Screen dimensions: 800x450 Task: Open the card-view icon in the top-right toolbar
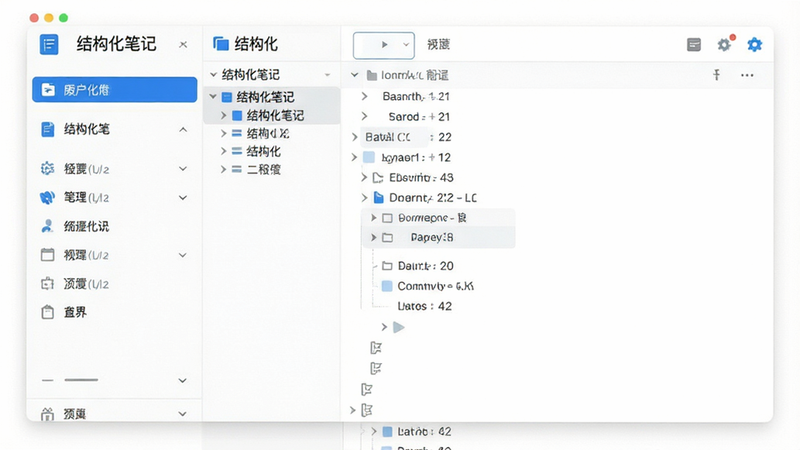[x=694, y=45]
